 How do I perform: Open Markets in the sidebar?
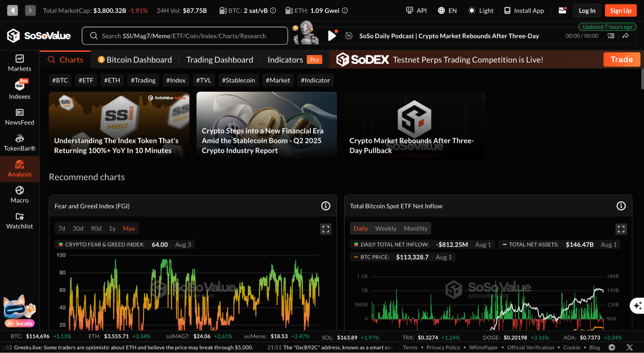pyautogui.click(x=20, y=63)
